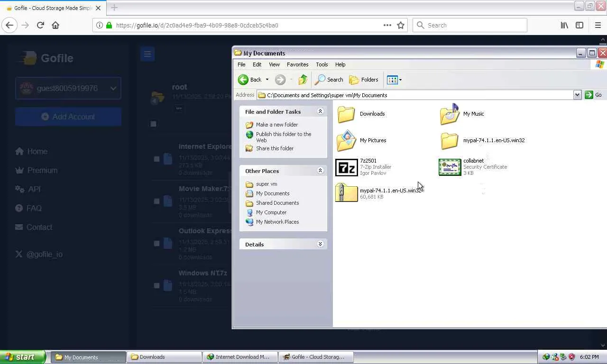Open the File menu in My Documents
Viewport: 607px width, 364px height.
241,64
